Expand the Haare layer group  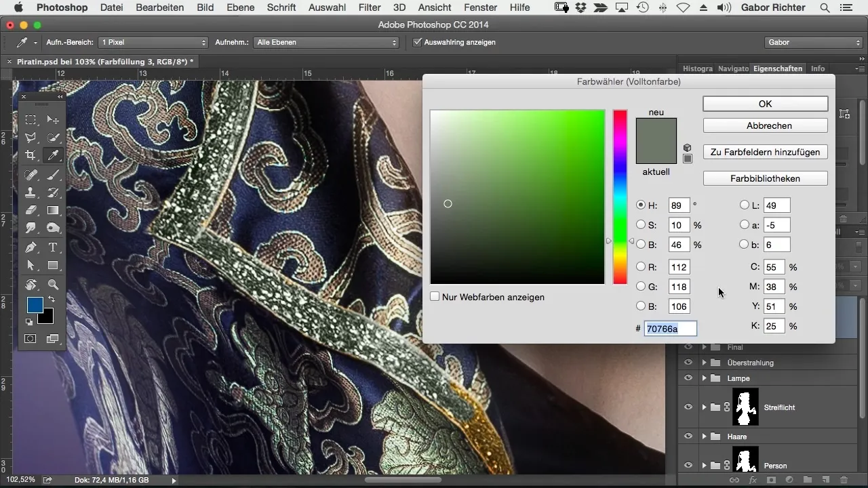[x=705, y=436]
